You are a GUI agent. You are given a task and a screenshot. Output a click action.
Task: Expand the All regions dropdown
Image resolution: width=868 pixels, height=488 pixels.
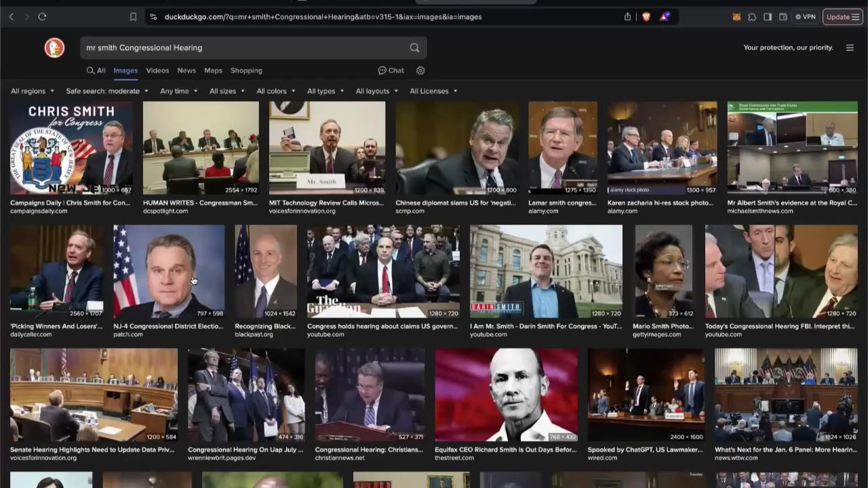click(x=32, y=91)
